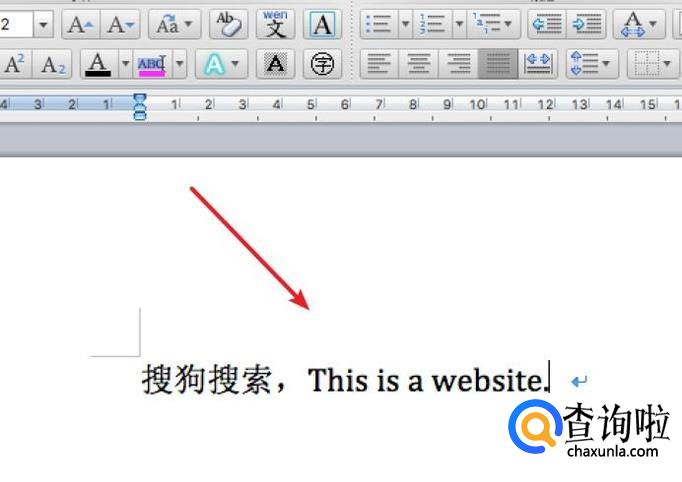Click the Decrease Indent button
The width and height of the screenshot is (682, 482).
(547, 24)
